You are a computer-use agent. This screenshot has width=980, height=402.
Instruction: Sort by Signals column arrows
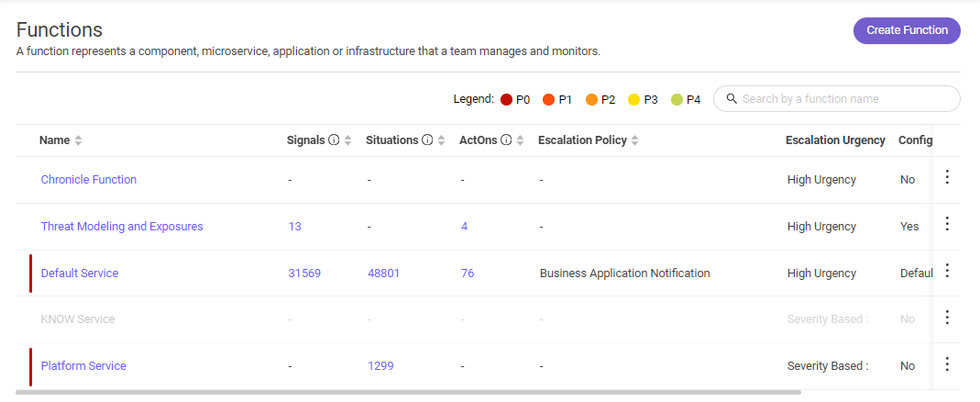pos(348,141)
